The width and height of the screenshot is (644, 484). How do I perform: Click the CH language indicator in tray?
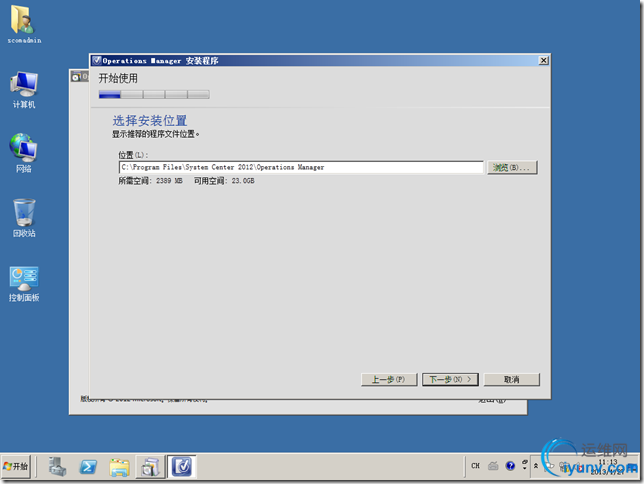pyautogui.click(x=475, y=466)
